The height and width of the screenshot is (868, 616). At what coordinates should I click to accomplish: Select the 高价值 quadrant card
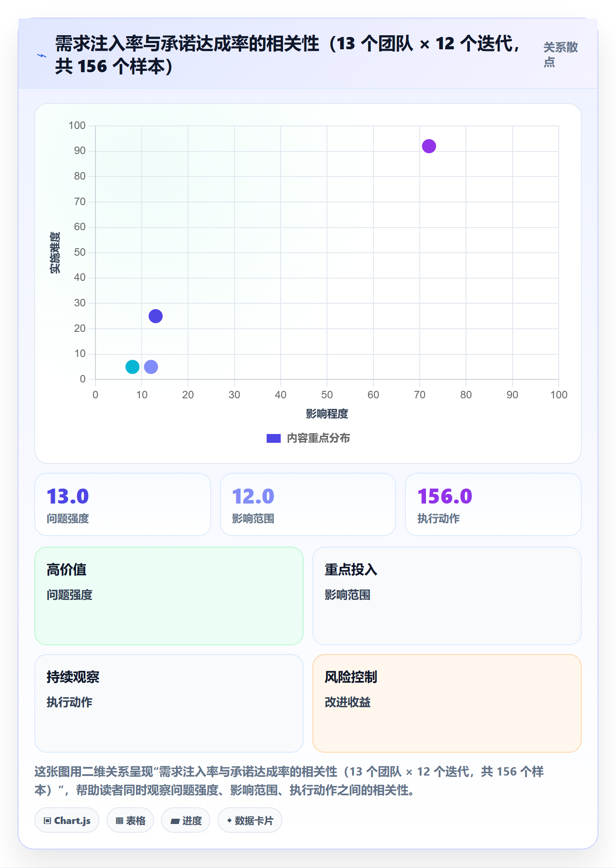click(x=169, y=596)
